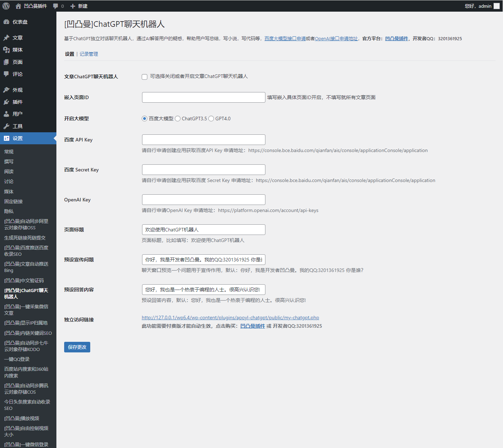Open the 撰写 settings submenu
This screenshot has width=503, height=448.
[x=9, y=162]
